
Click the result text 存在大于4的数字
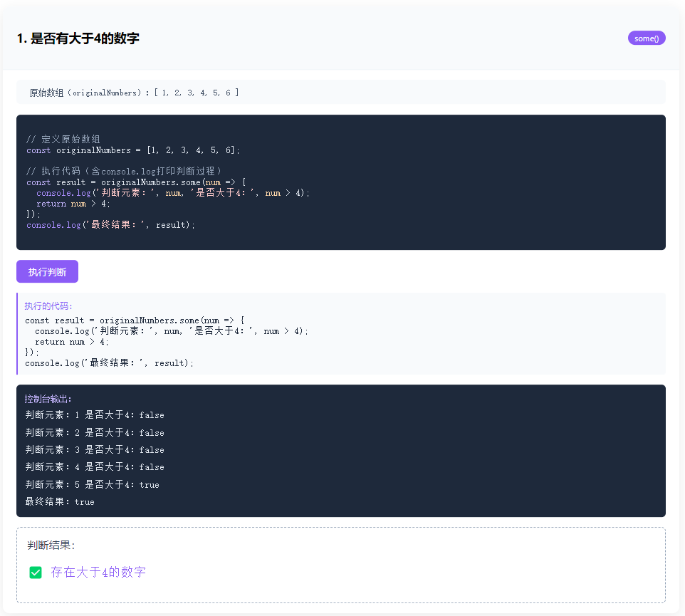(x=98, y=573)
